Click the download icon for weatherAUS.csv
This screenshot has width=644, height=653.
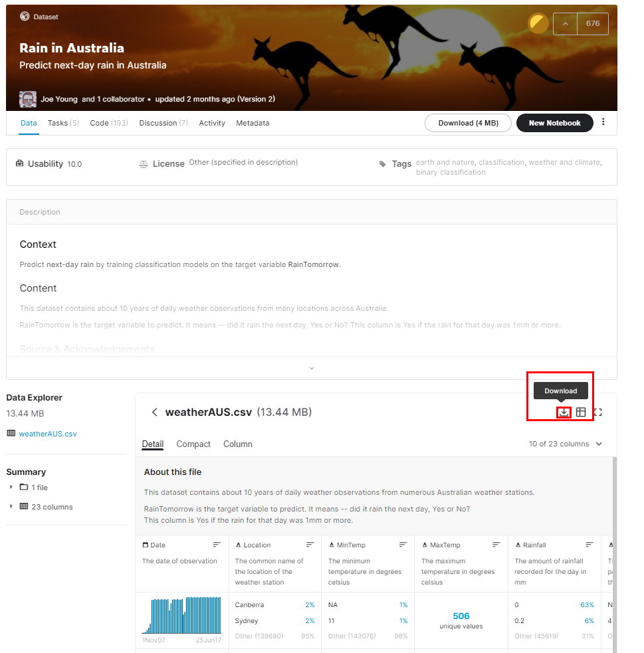pyautogui.click(x=564, y=413)
